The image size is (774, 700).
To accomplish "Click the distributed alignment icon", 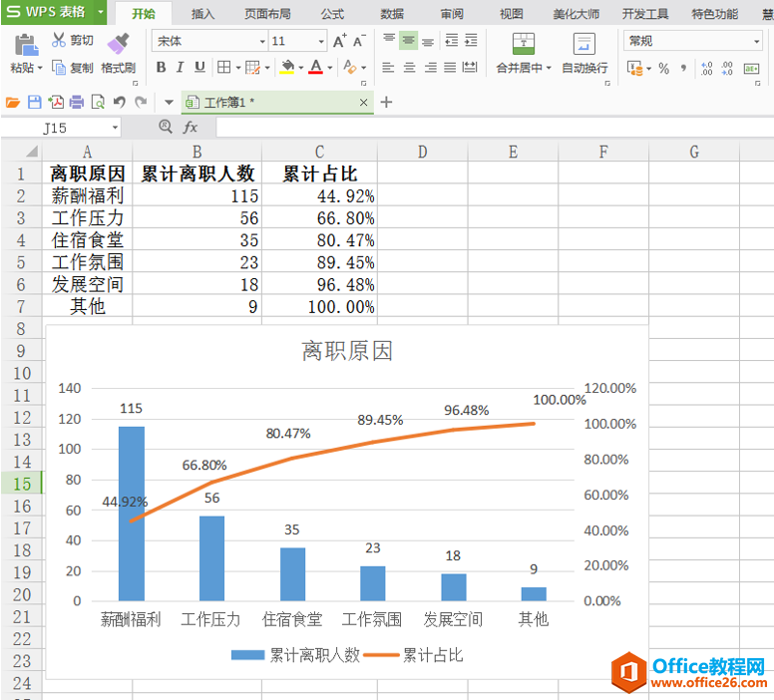I will (470, 67).
